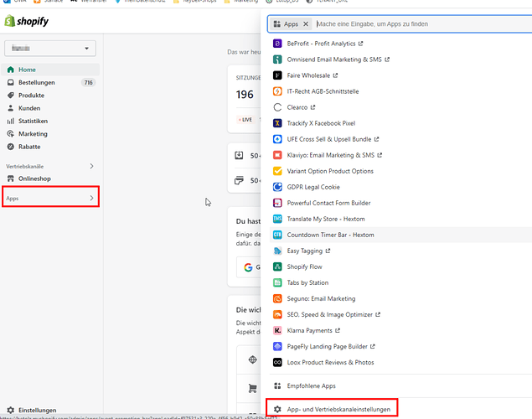Image resolution: width=532 pixels, height=419 pixels.
Task: Click the Statistiken bar chart icon
Action: click(11, 122)
